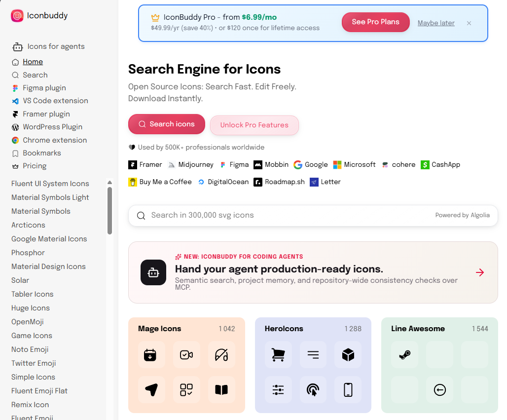The height and width of the screenshot is (420, 507).
Task: Focus the Search in 300,000 svg icons field
Action: coord(313,216)
